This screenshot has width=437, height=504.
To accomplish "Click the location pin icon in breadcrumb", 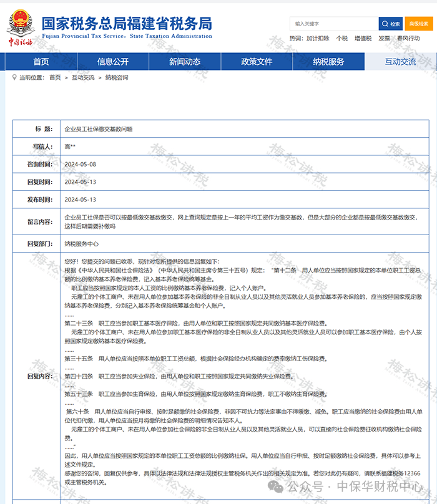I will (14, 77).
